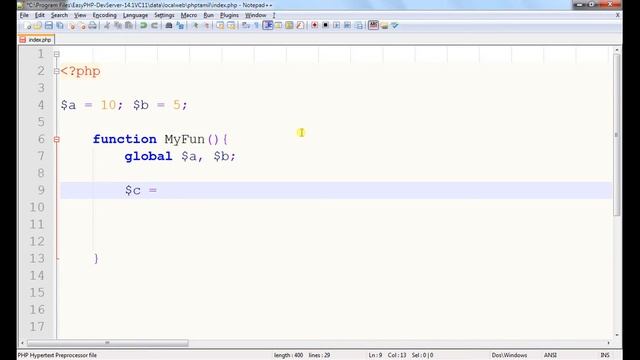Open the Macro menu
Image resolution: width=640 pixels, height=360 pixels.
[x=189, y=15]
